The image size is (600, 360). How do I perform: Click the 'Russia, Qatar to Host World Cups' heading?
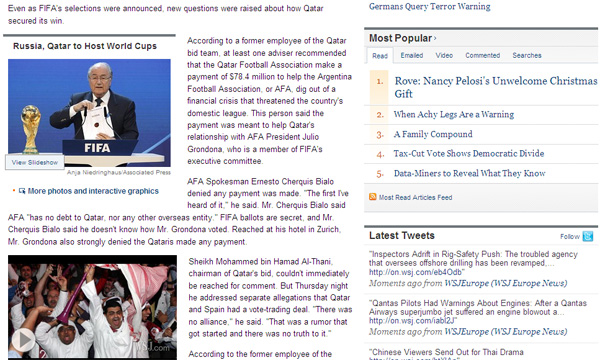(85, 46)
